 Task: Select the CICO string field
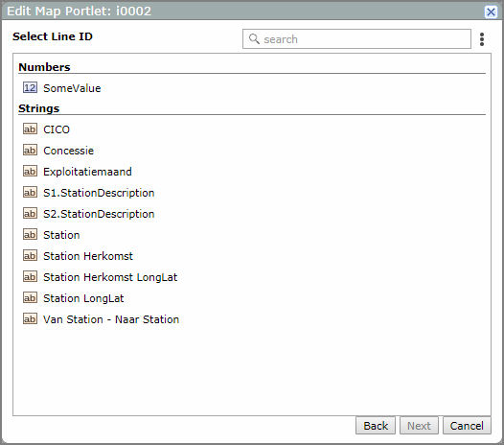pyautogui.click(x=57, y=129)
